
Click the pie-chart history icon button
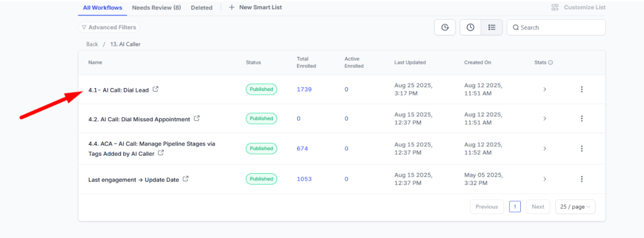pos(445,27)
